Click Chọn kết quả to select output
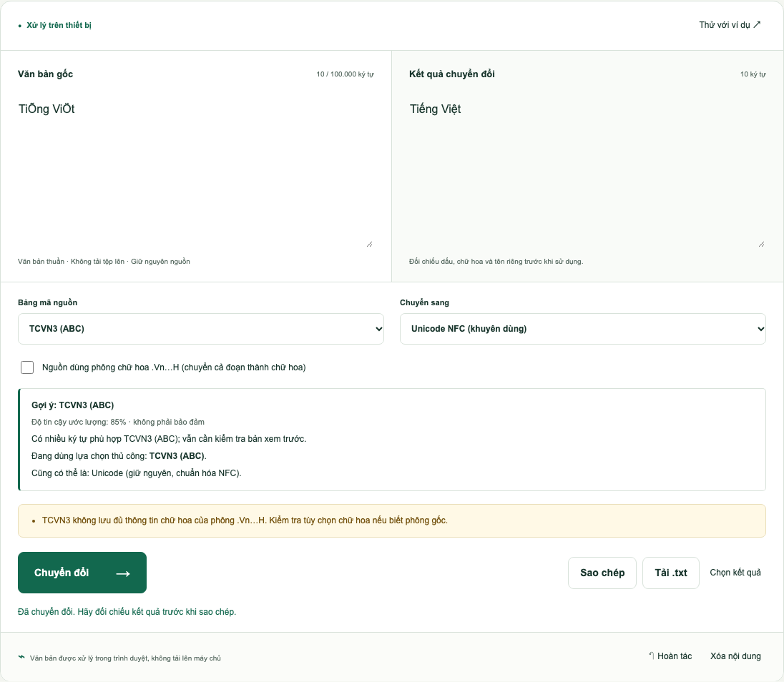 point(735,573)
